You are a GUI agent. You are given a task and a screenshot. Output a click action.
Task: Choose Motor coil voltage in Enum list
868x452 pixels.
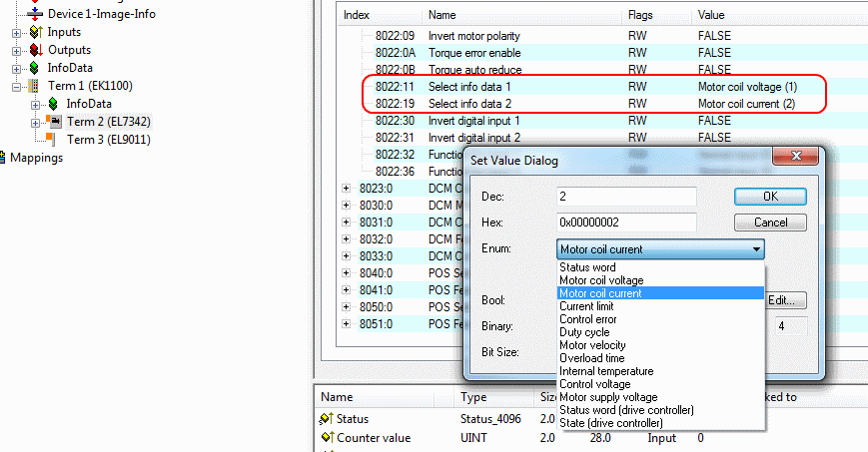click(660, 280)
